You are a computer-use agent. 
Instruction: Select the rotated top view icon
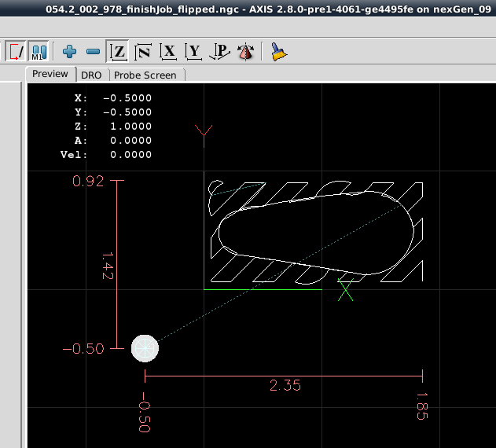143,52
